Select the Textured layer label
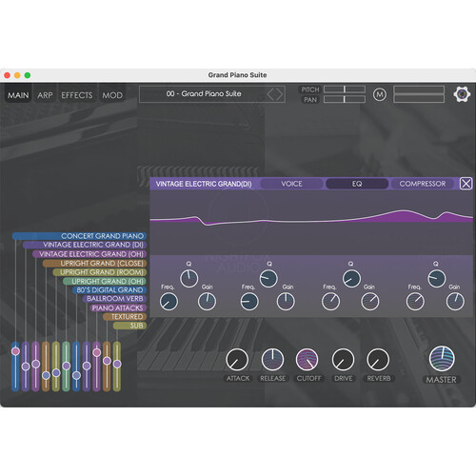The height and width of the screenshot is (476, 476). pos(125,316)
